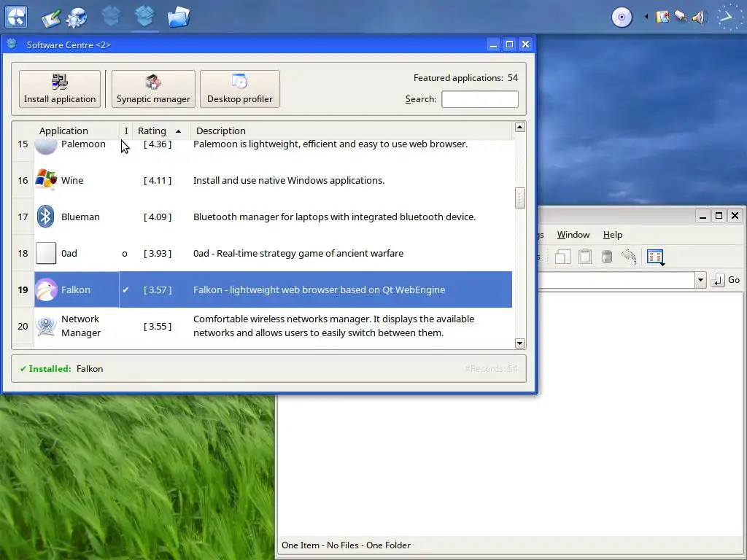The height and width of the screenshot is (560, 747).
Task: Click the vertical scrollbar thumb in list
Action: 519,198
